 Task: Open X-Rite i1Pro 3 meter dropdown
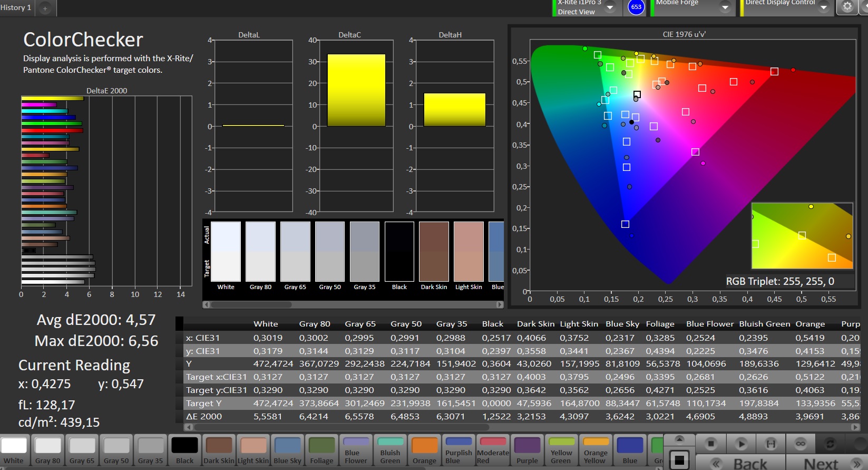coord(610,7)
